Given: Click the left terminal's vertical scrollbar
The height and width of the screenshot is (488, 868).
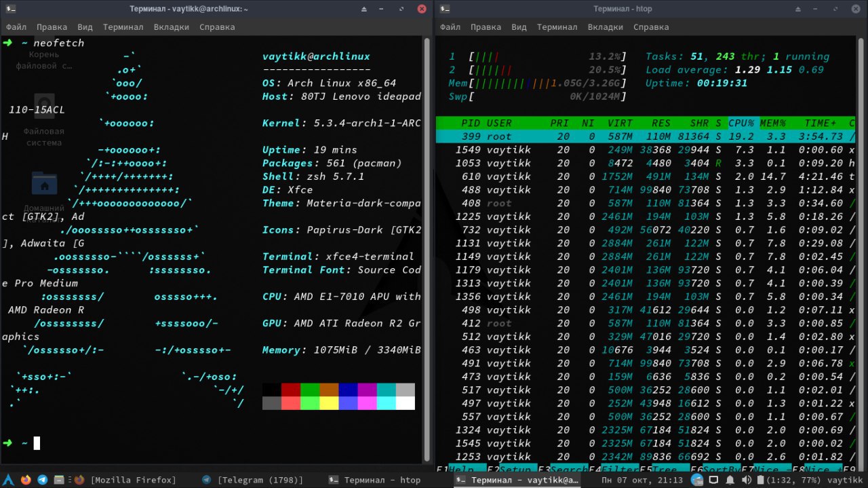Looking at the screenshot, I should pyautogui.click(x=427, y=249).
